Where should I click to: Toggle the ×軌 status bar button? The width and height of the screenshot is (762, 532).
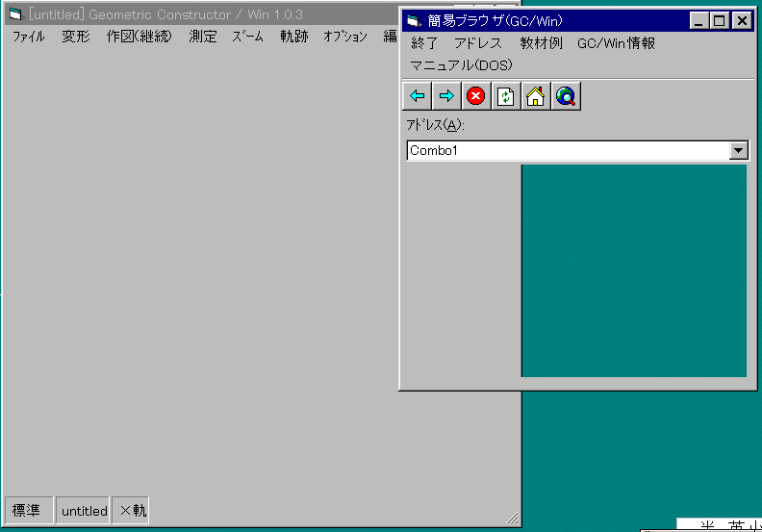tap(131, 510)
